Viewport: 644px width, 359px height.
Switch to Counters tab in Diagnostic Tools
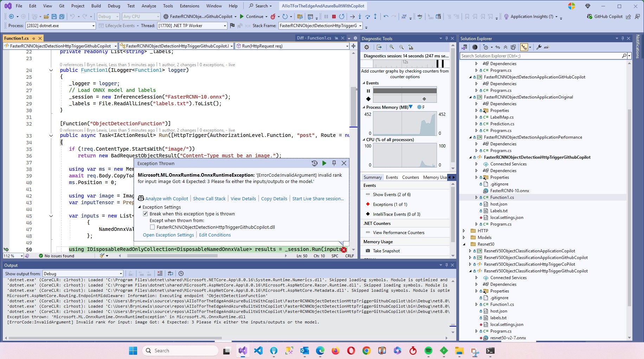[x=410, y=177]
